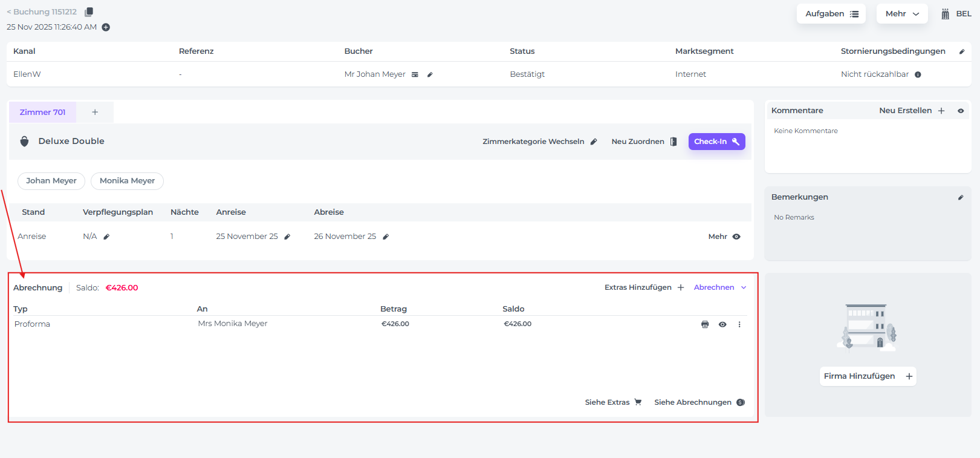
Task: Edit the booker Mr Johan Meyer
Action: pyautogui.click(x=430, y=74)
